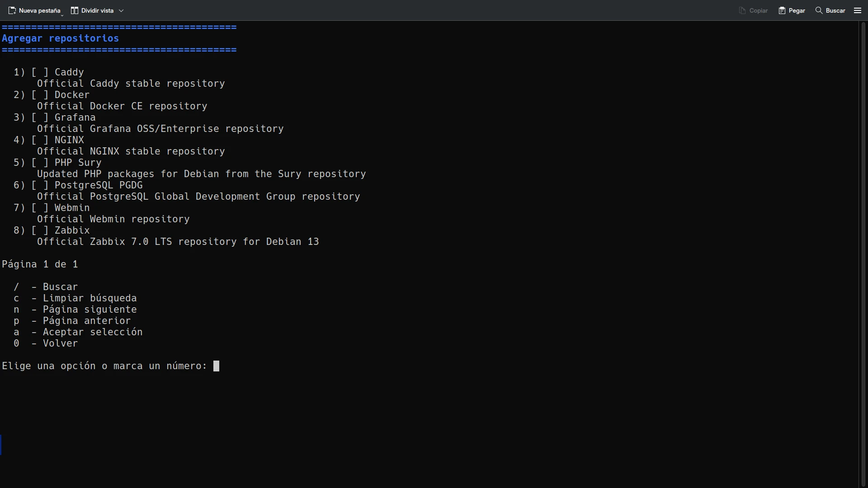Expand the Dividir vista chevron
868x488 pixels.
121,10
